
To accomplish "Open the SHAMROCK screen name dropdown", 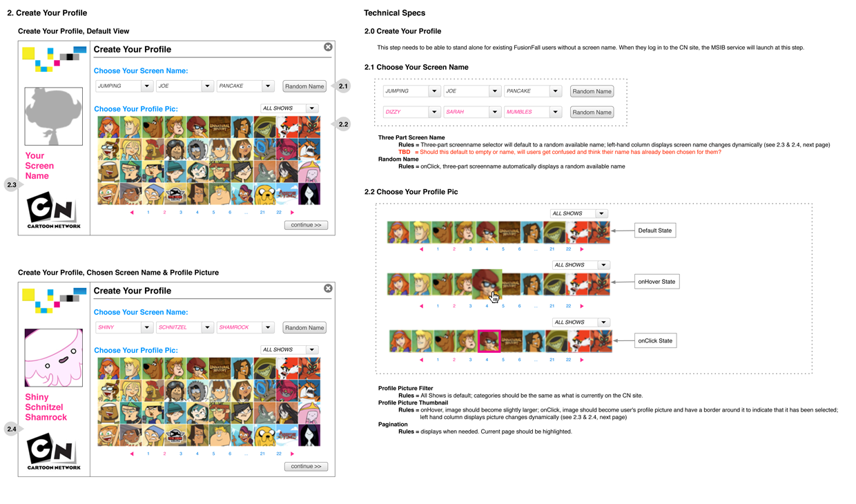I will [268, 327].
